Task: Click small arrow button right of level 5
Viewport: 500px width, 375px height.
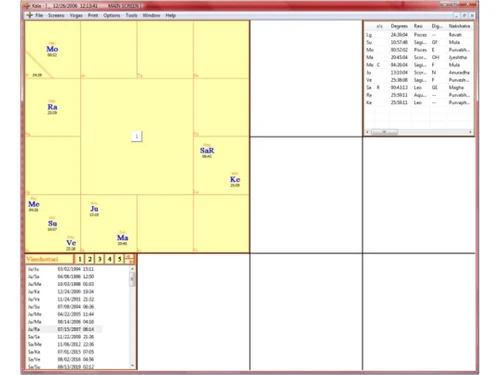Action: click(x=129, y=259)
